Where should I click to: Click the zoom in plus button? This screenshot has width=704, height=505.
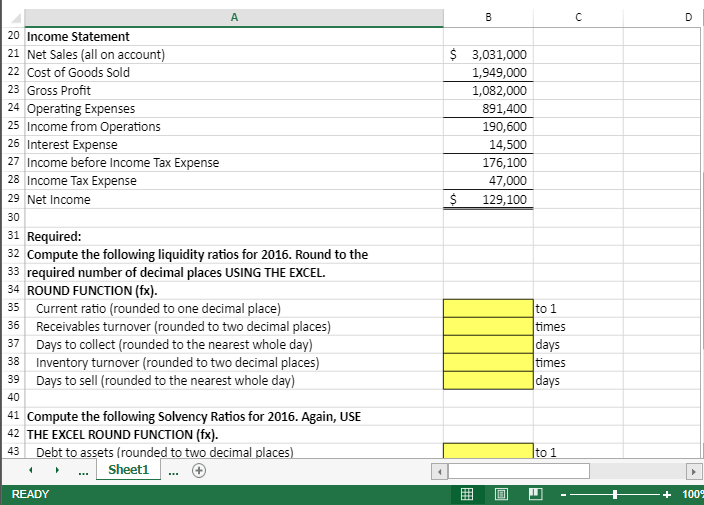coord(667,495)
